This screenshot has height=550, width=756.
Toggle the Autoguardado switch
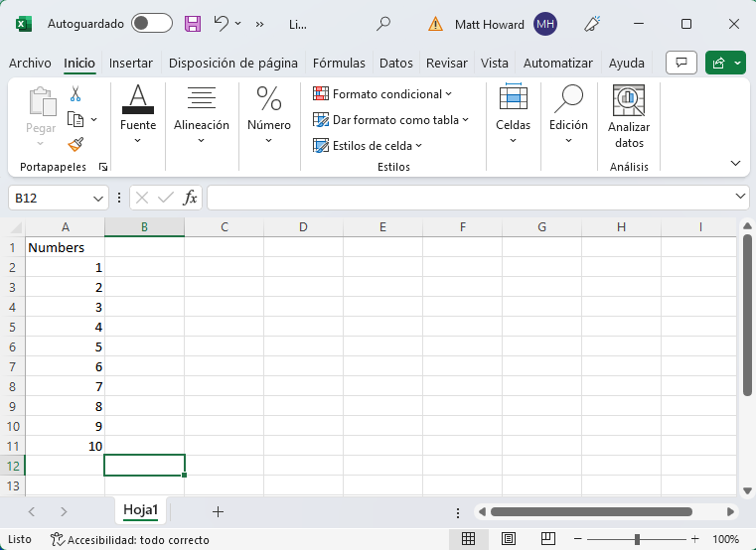point(151,24)
